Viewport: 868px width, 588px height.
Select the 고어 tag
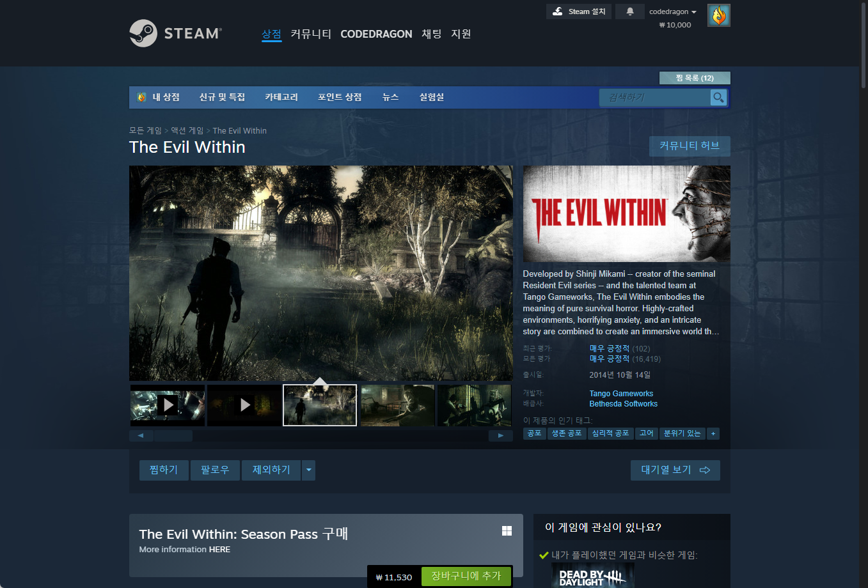[647, 433]
